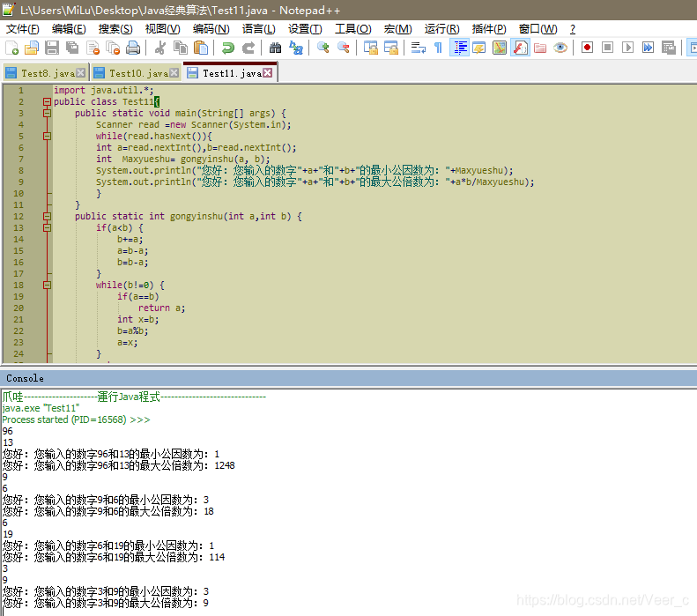This screenshot has width=697, height=616.
Task: Zoom out of the editor text
Action: tap(343, 48)
